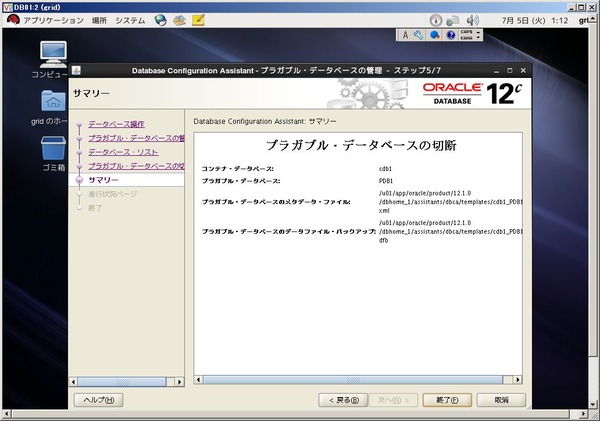Open the mail client icon in the top panel
Screen dimensions: 600x421
[x=179, y=20]
